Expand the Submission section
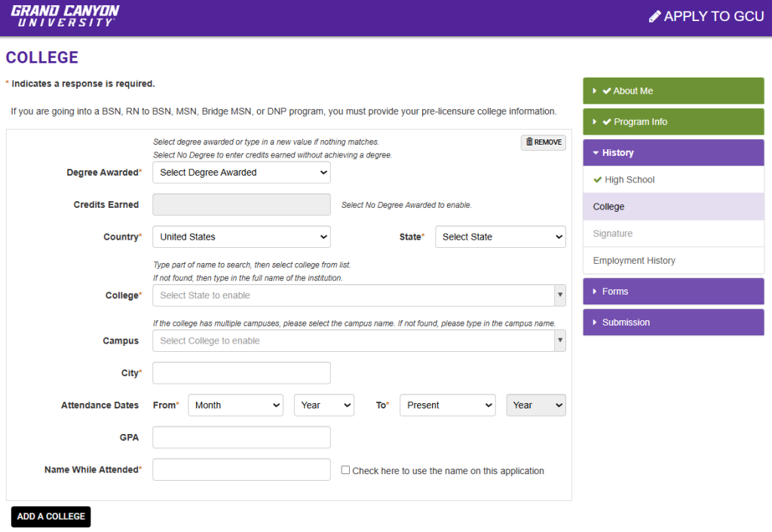The image size is (772, 532). 625,323
